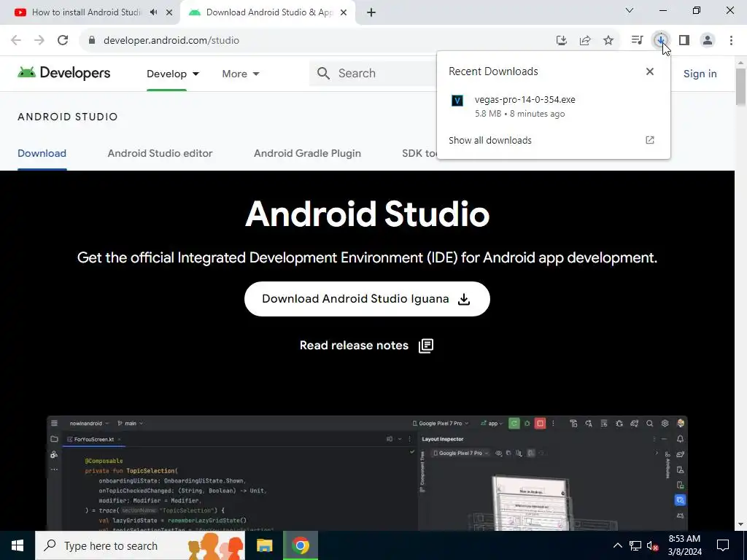Toggle the Chrome downloads toolbar button
747x560 pixels.
(x=661, y=40)
